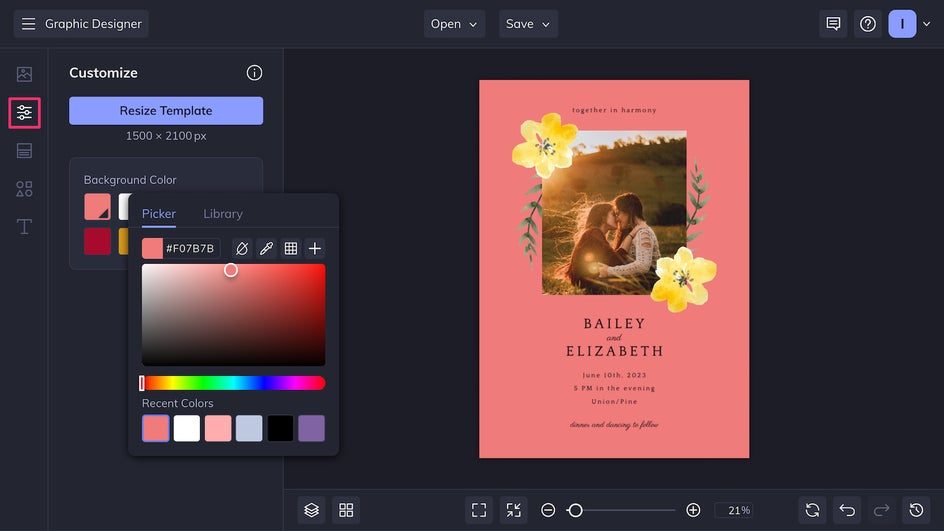Select 'dinner and dancing to follow' text
Viewport: 944px width, 531px height.
pos(614,425)
